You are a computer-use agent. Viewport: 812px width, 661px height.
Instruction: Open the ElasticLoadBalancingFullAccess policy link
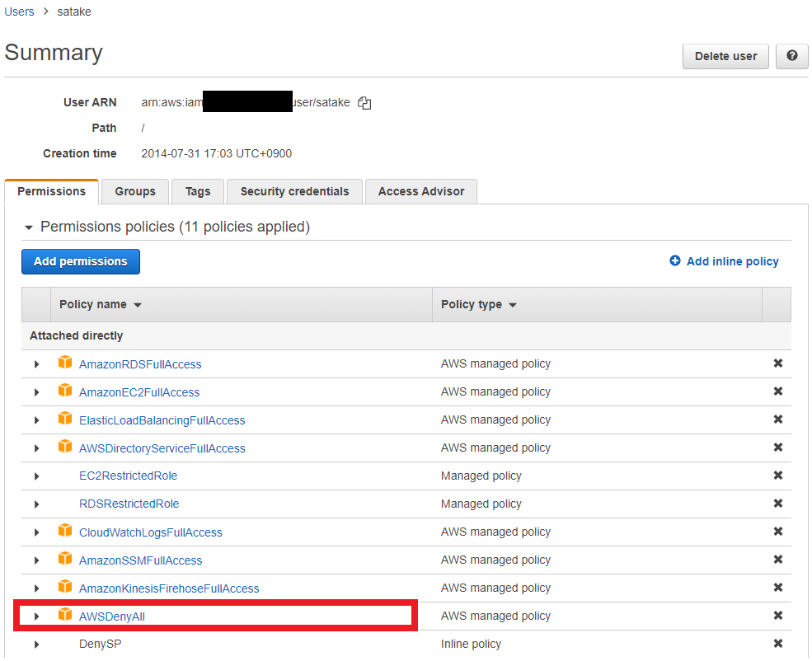click(x=162, y=420)
